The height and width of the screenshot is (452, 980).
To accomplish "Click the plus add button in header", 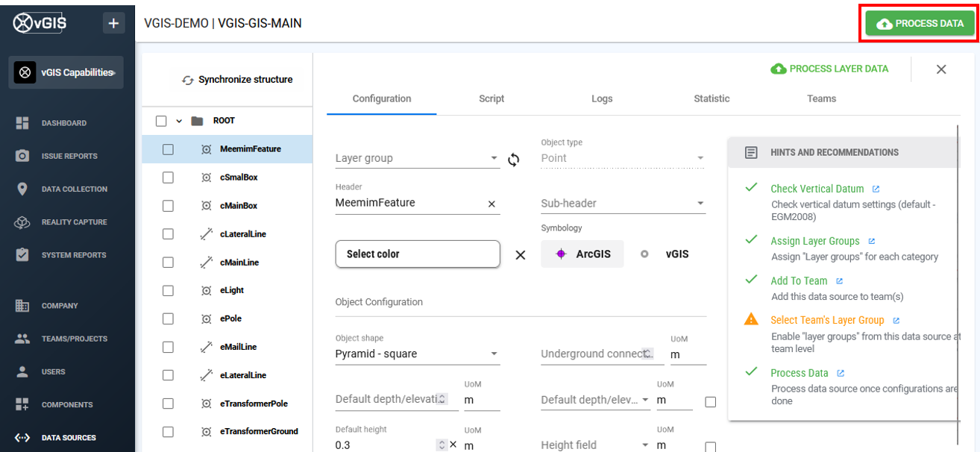I will tap(113, 24).
